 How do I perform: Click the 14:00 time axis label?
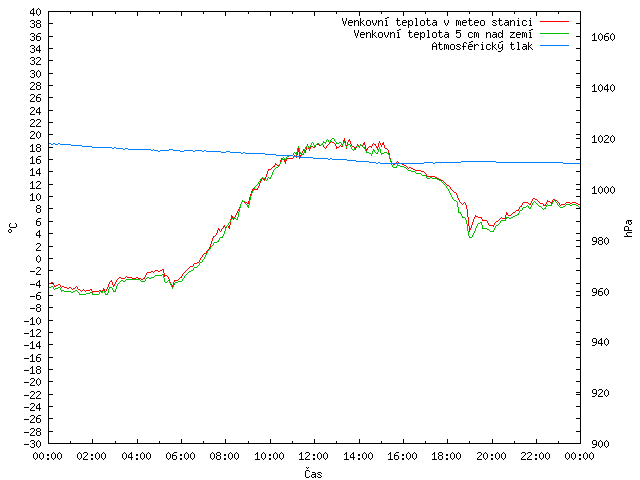click(358, 456)
